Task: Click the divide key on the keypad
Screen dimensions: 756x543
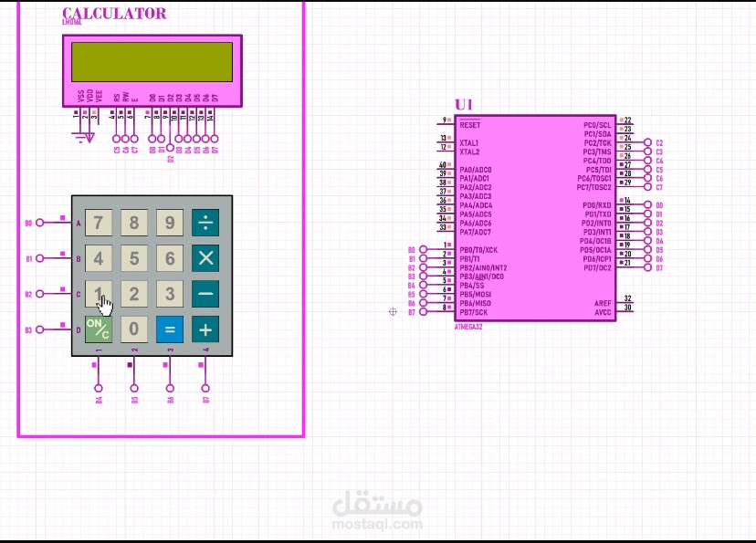Action: tap(205, 223)
